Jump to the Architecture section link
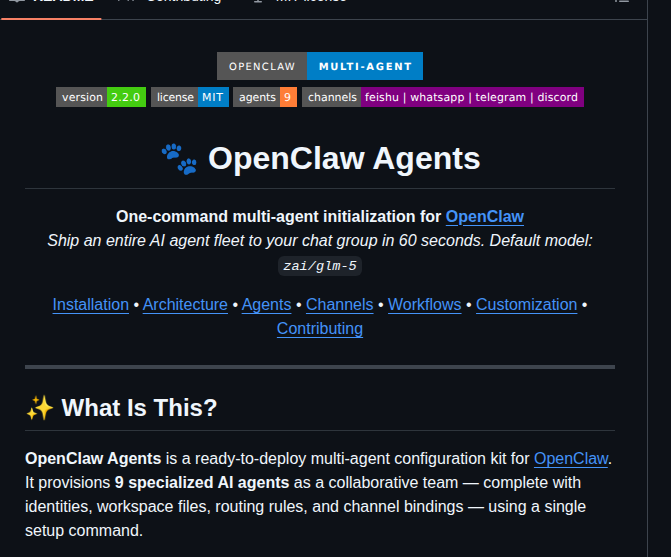Screen dimensions: 671x557 coord(185,305)
